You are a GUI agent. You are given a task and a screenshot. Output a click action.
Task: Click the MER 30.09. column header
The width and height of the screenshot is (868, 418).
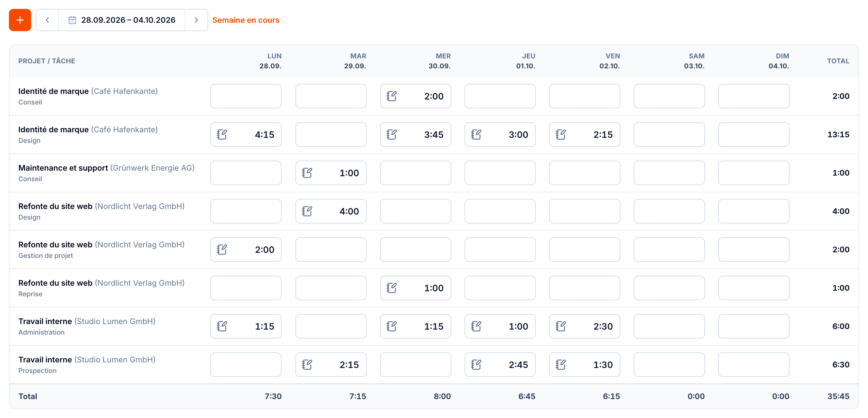coord(439,61)
